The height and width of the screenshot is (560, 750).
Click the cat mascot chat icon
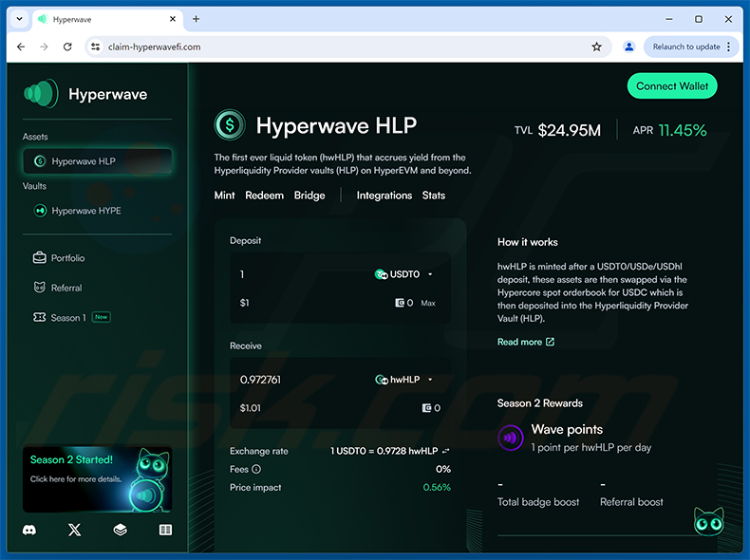click(x=709, y=522)
